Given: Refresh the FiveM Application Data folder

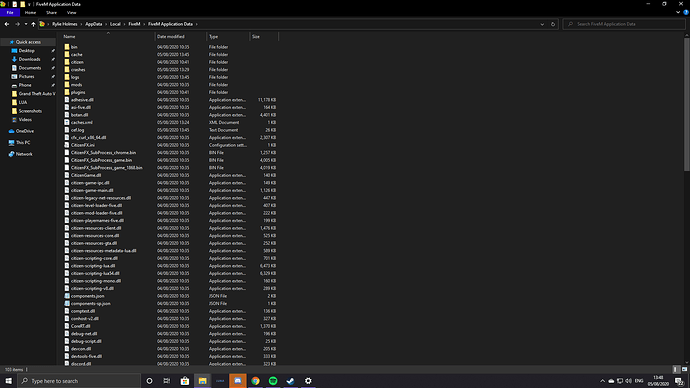Looking at the screenshot, I should coord(553,24).
